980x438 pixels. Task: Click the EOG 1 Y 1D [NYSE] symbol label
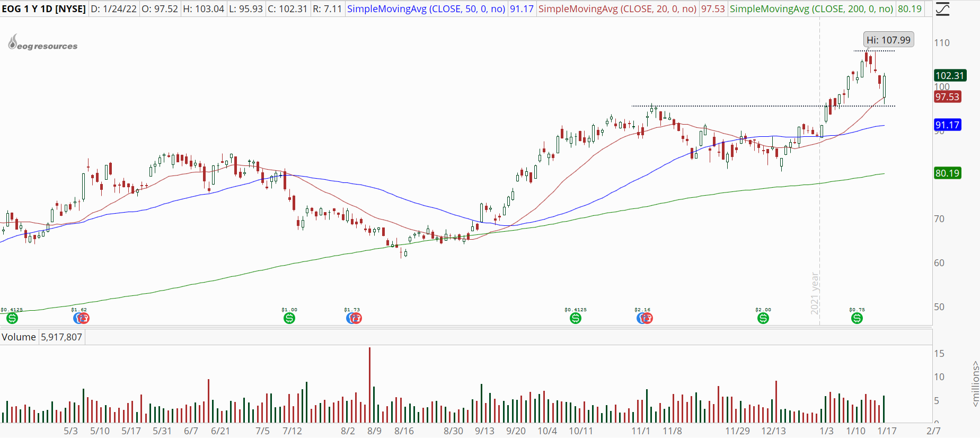[44, 9]
